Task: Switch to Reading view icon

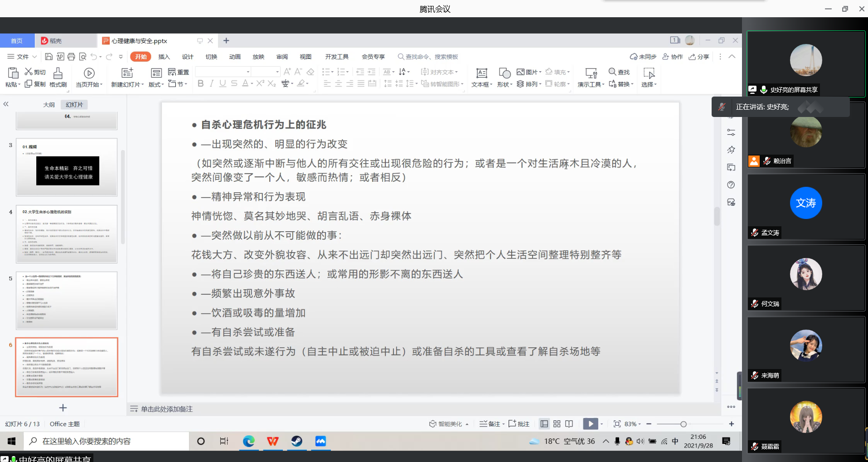Action: [x=569, y=424]
